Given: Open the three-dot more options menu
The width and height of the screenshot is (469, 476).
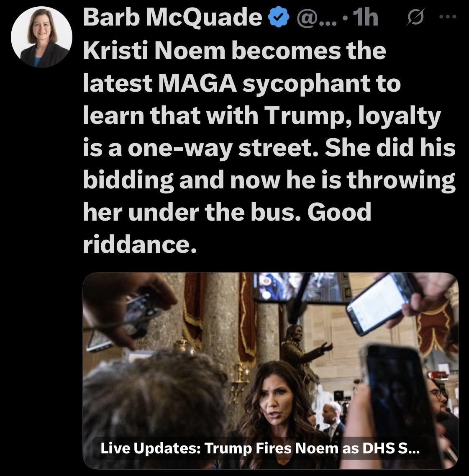Looking at the screenshot, I should [x=448, y=17].
